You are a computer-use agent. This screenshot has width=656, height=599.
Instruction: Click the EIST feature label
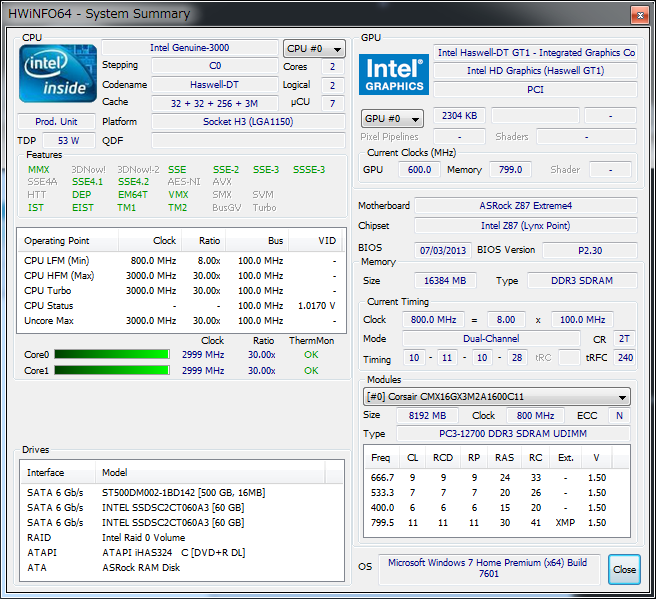(x=83, y=208)
